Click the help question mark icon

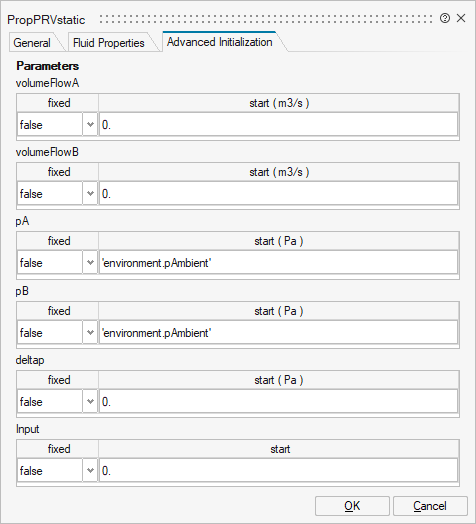point(445,18)
